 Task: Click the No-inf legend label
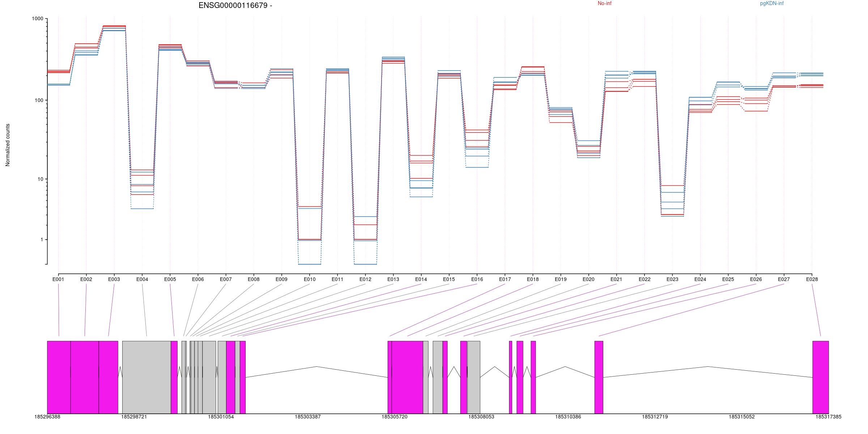pyautogui.click(x=604, y=4)
